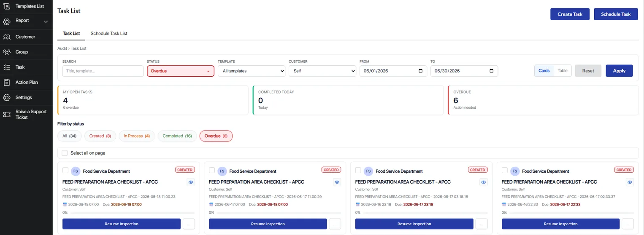Click progress bar on card due 2026-06-19 07:00
The height and width of the screenshot is (235, 644).
coord(132,213)
